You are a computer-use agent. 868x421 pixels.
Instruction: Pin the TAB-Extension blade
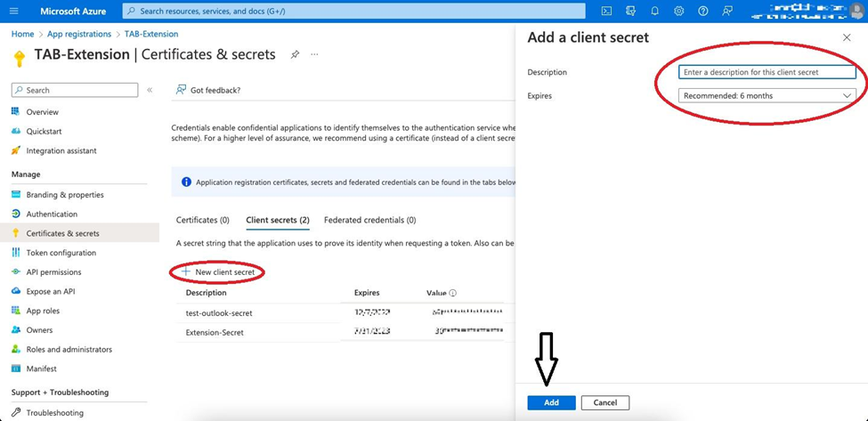pos(295,54)
